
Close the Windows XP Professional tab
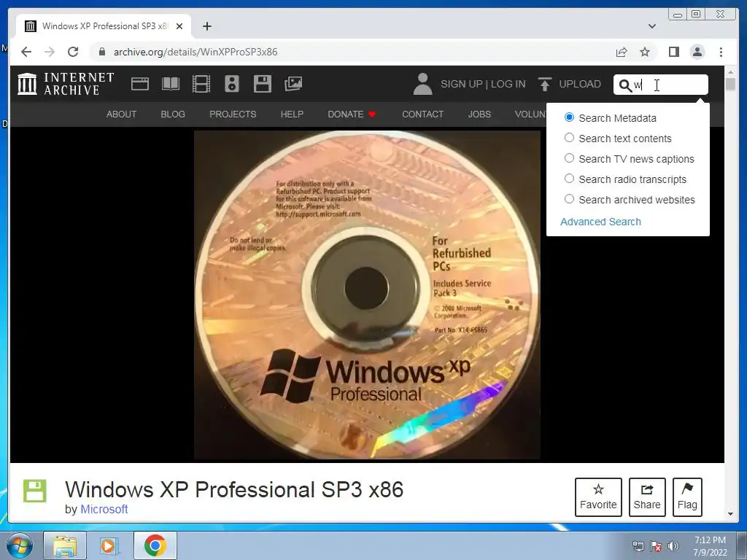pyautogui.click(x=179, y=26)
